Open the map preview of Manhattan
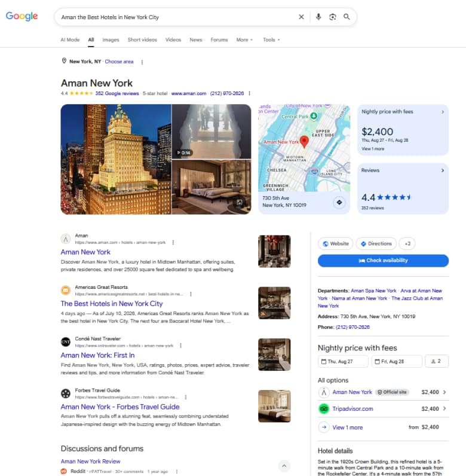466x476 pixels. 304,148
